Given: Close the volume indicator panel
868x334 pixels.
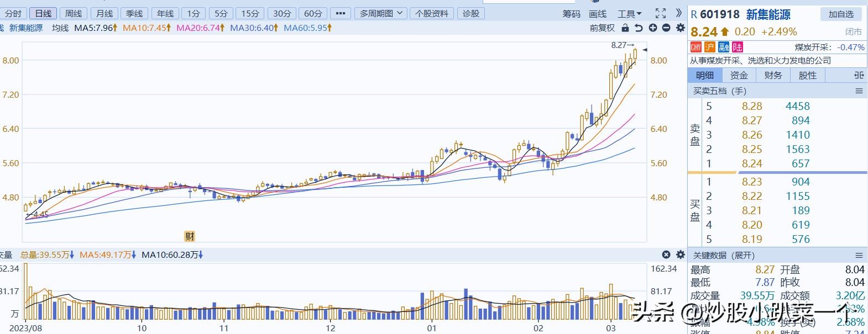Looking at the screenshot, I should click(666, 255).
